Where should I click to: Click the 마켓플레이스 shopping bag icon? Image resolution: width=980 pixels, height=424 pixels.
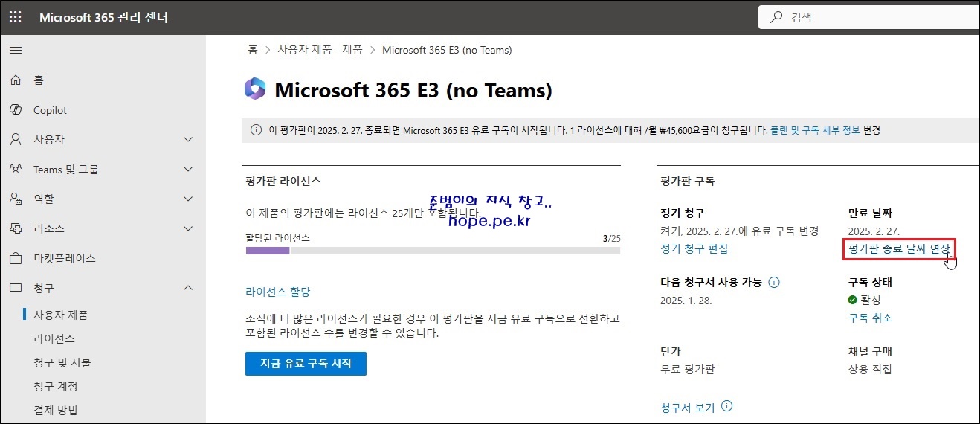[x=15, y=258]
